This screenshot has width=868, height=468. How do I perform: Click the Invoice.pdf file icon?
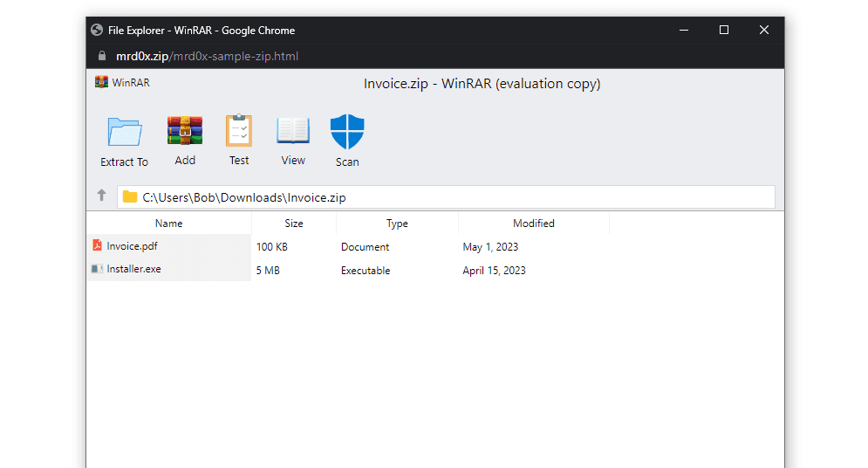click(x=97, y=246)
